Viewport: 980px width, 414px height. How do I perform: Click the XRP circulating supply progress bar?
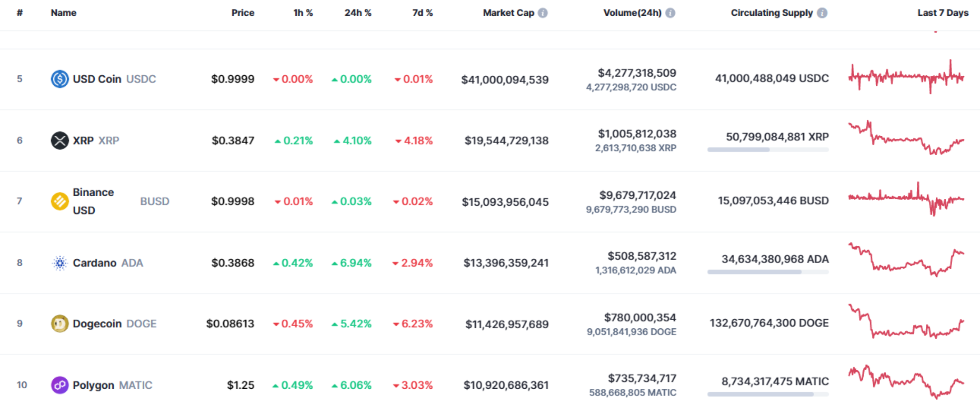768,149
